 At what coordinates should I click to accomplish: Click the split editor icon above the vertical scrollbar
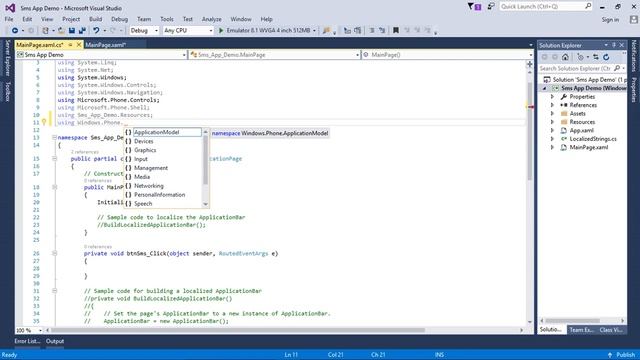coord(529,64)
